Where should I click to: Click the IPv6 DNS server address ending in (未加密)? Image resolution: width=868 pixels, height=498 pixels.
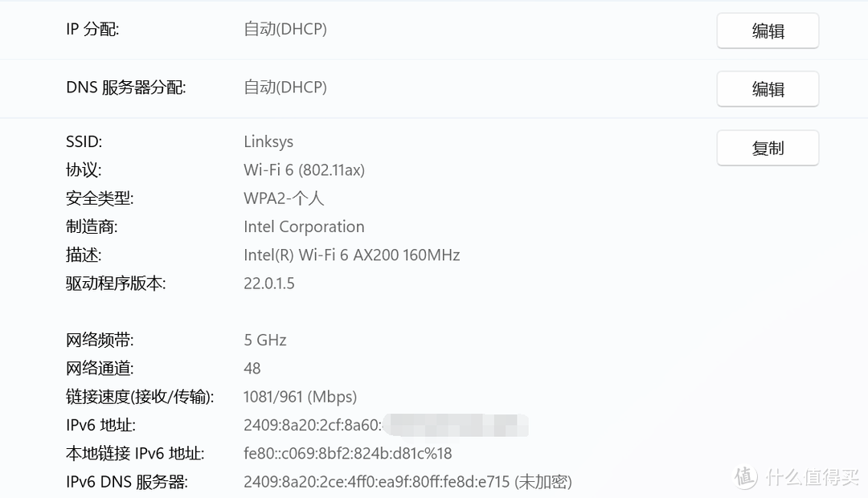click(407, 482)
